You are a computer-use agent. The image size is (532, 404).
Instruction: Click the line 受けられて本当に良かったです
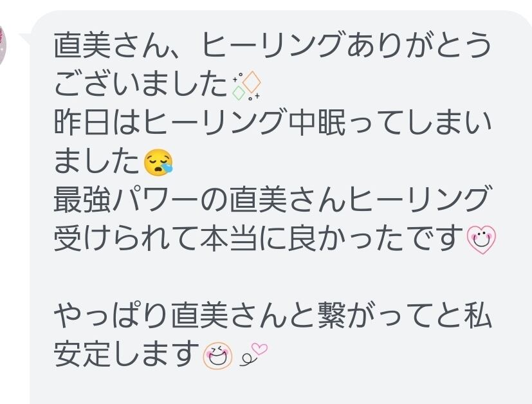[x=259, y=239]
